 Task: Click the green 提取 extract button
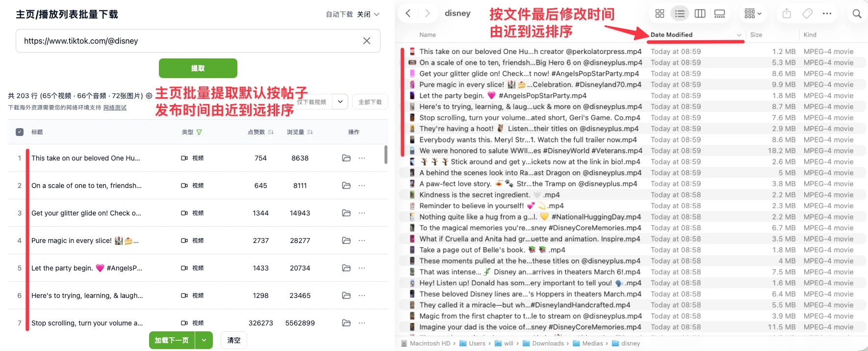(x=198, y=68)
